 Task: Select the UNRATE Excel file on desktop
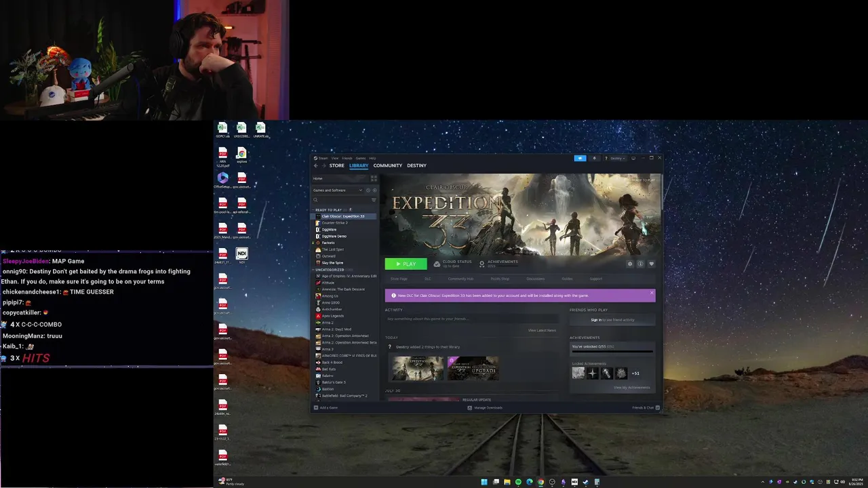point(260,127)
